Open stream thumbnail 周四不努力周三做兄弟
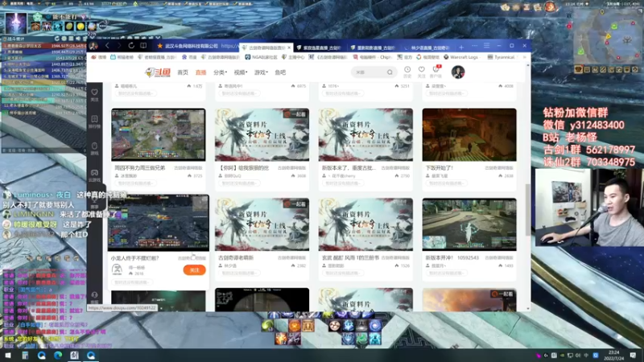644x362 pixels. pyautogui.click(x=158, y=134)
